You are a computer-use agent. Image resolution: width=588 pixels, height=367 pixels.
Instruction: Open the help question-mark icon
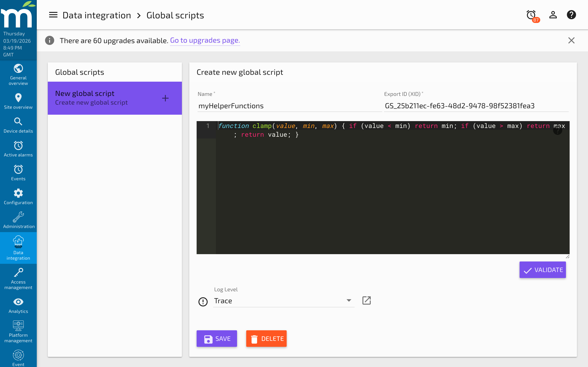point(571,15)
